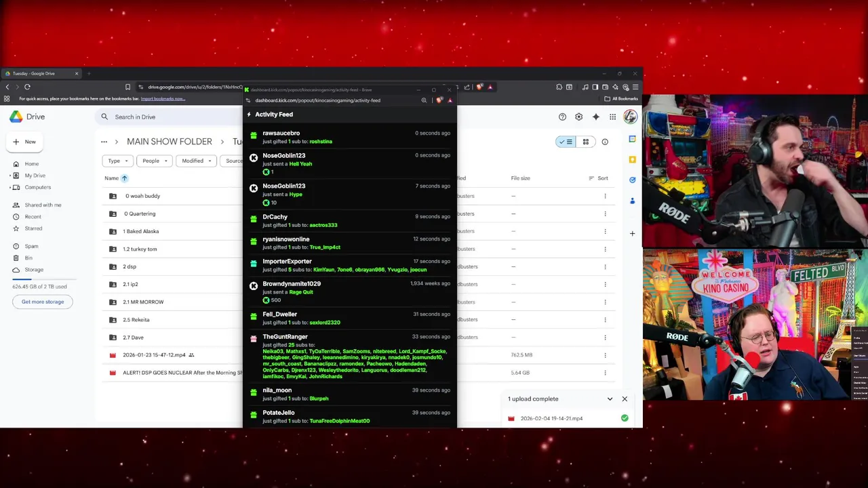Click the New button in Drive

click(24, 142)
